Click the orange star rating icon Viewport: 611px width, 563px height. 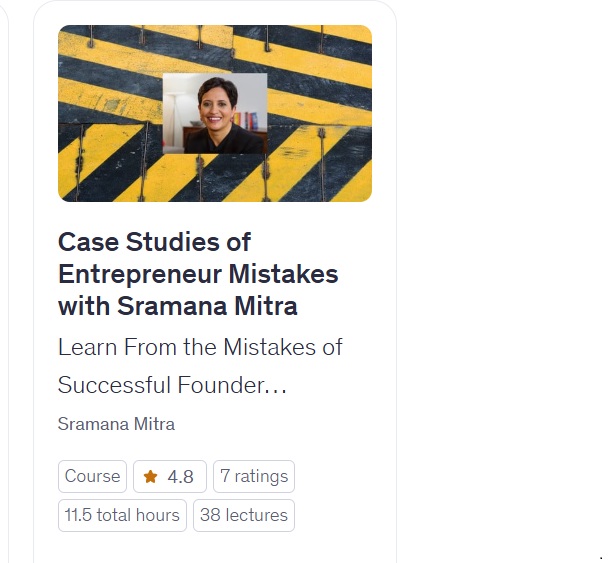tap(151, 477)
